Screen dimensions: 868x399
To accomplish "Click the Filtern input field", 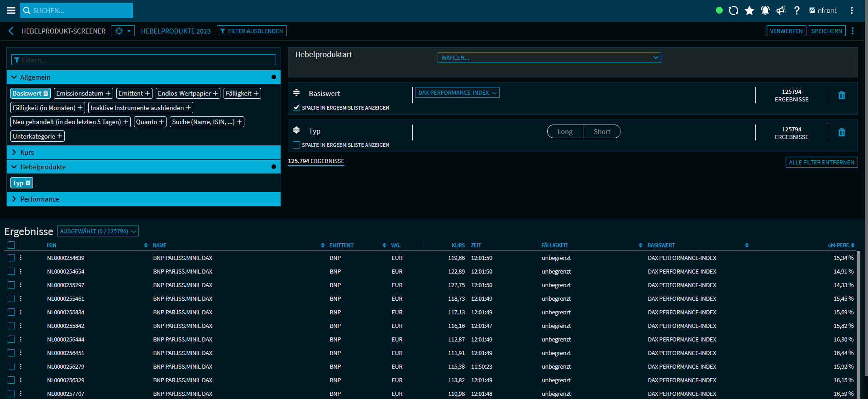I will click(x=143, y=60).
